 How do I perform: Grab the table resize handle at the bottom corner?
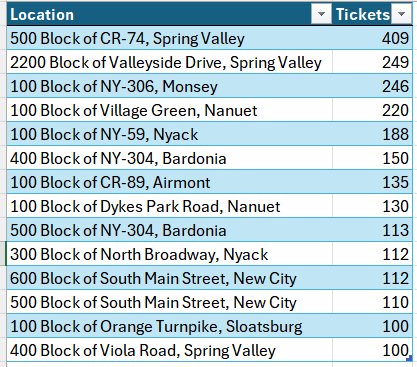[x=410, y=358]
